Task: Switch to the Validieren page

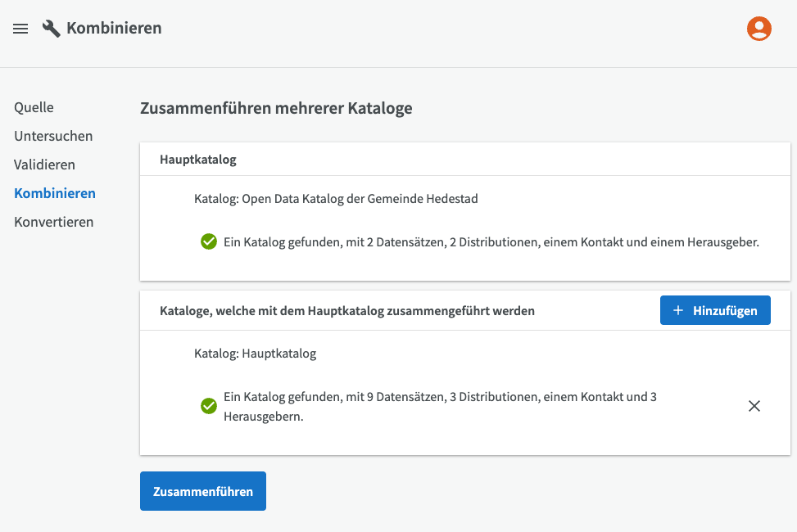Action: 44,165
